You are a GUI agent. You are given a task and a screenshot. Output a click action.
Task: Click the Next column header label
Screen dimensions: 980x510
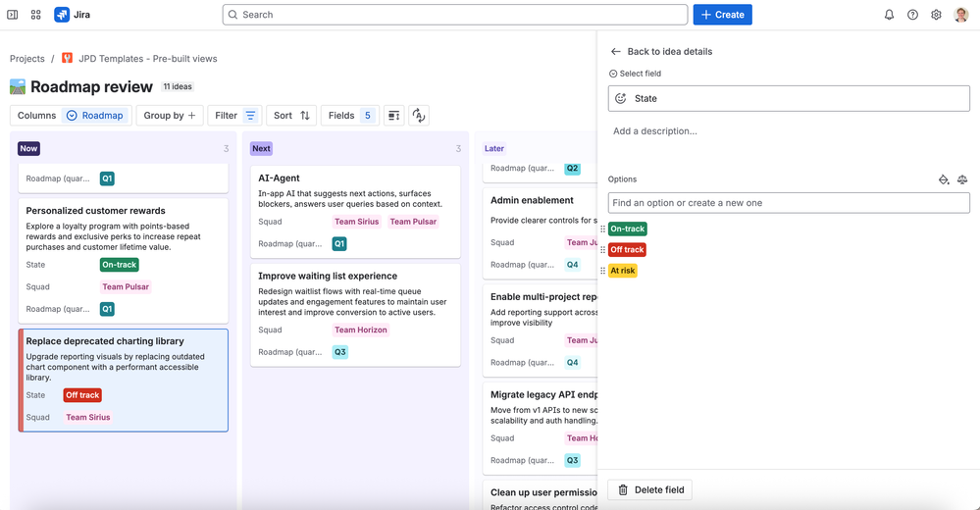[x=261, y=149]
